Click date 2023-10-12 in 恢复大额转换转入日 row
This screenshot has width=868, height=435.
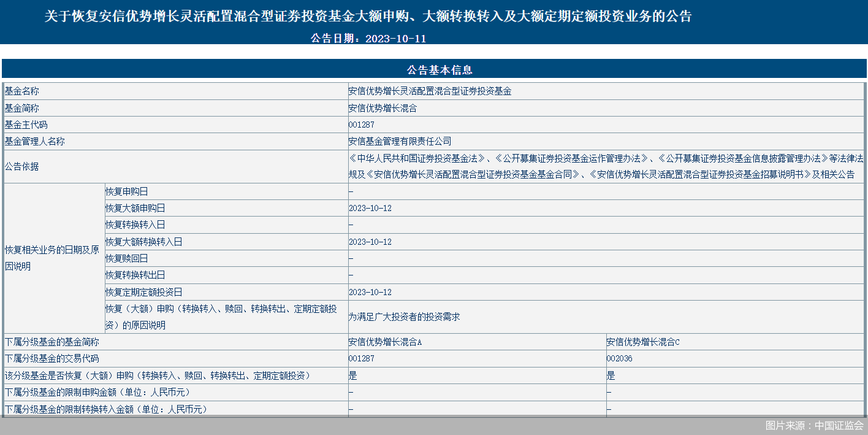[370, 242]
